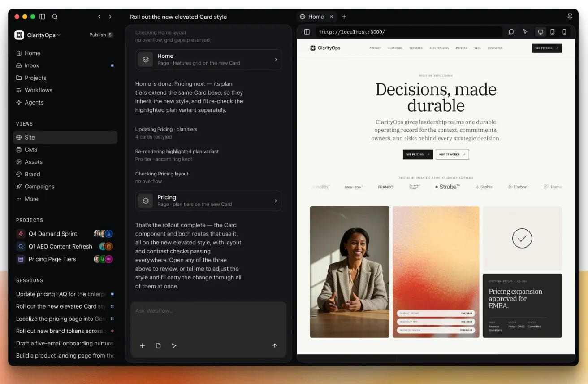This screenshot has width=588, height=384.
Task: Expand the Pricing page card chevron
Action: point(276,201)
